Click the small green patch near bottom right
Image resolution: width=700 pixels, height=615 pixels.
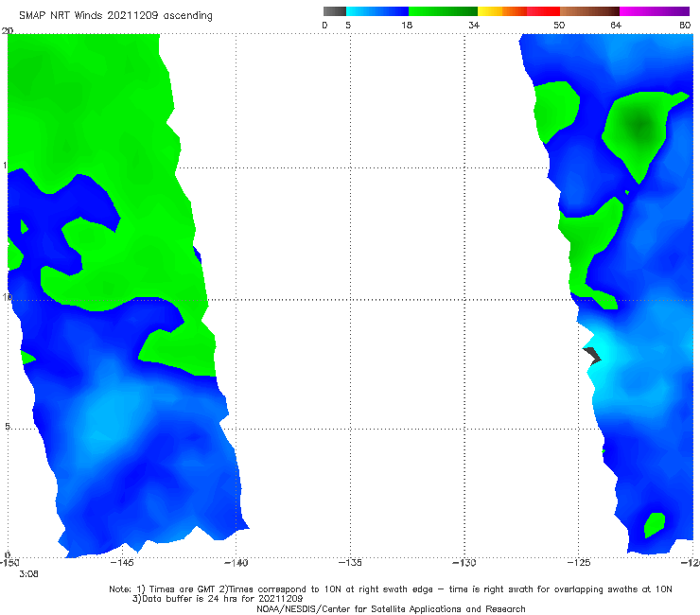(655, 525)
